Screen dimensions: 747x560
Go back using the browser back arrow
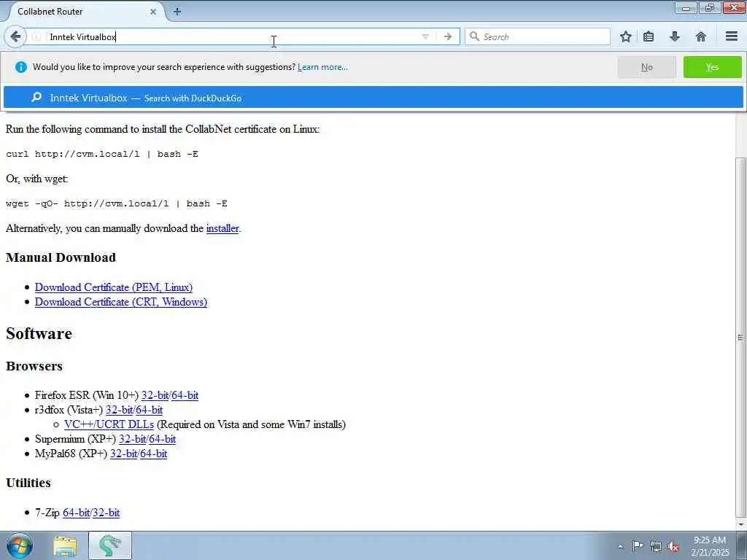(15, 36)
